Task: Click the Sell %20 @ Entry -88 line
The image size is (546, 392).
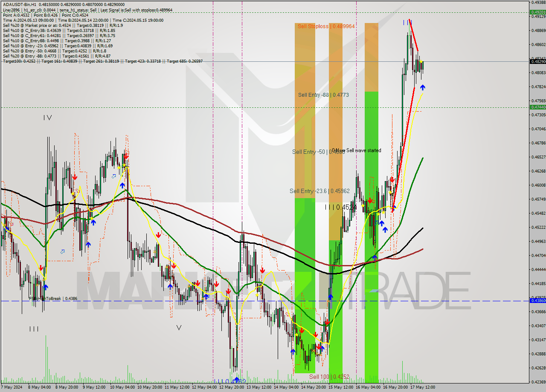Action: tap(56, 56)
